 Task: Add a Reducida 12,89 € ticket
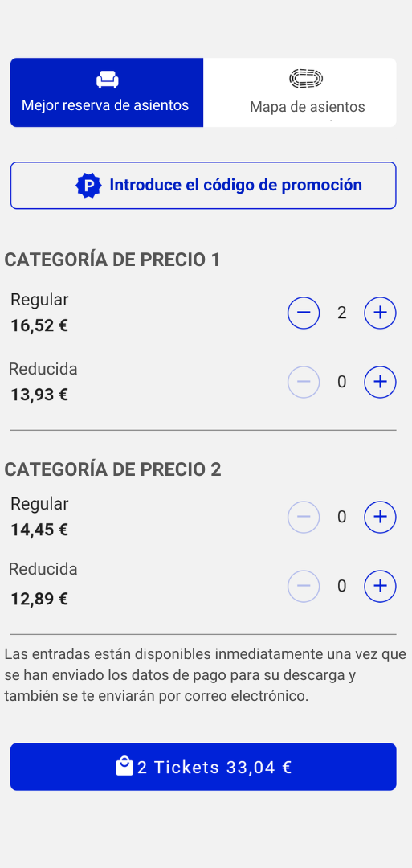(380, 586)
